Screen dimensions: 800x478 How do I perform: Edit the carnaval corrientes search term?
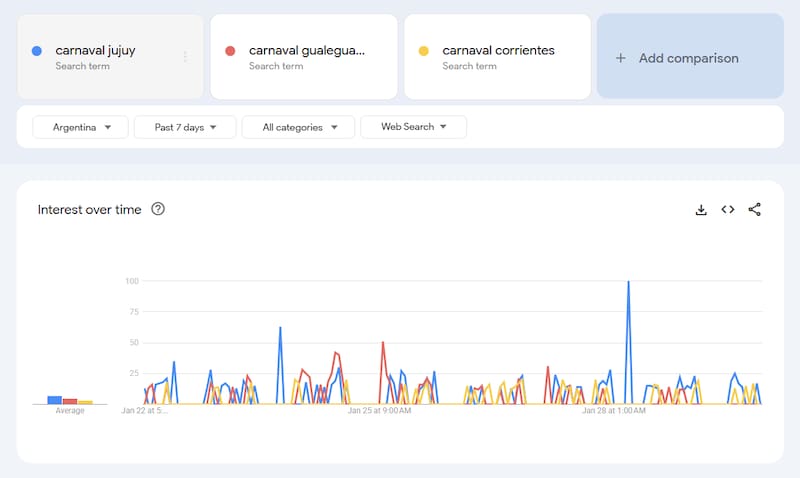[x=498, y=51]
